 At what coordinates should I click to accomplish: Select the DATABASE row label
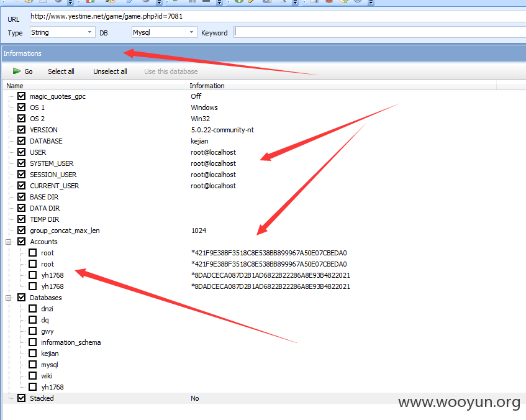46,141
